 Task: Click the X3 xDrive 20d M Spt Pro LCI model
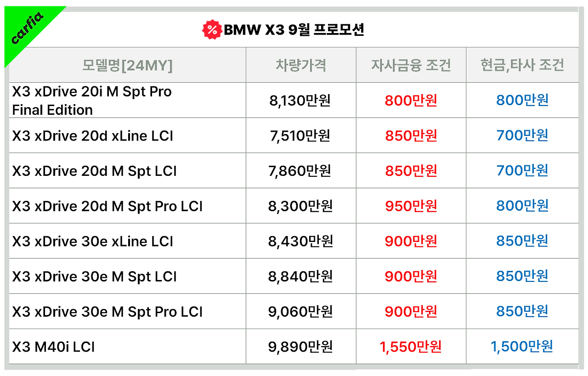click(x=107, y=206)
